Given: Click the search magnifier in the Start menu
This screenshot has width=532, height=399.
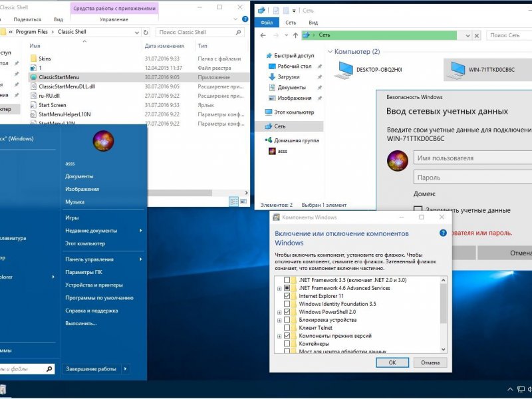Looking at the screenshot, I should pyautogui.click(x=49, y=369).
